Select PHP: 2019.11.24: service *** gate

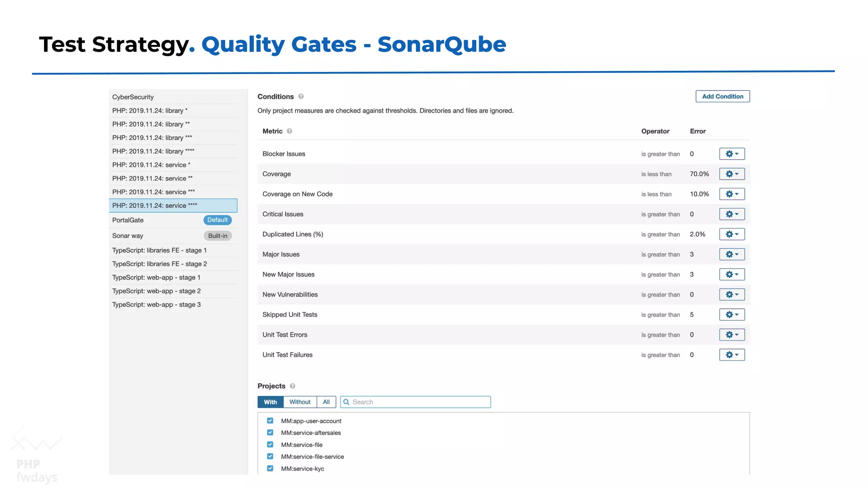point(173,192)
